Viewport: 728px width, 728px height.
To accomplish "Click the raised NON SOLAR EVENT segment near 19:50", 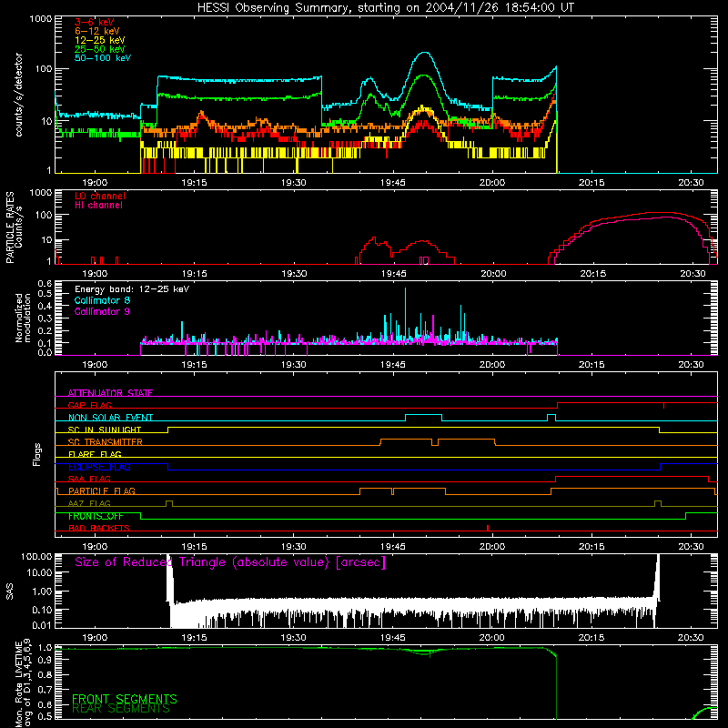I will [x=423, y=415].
